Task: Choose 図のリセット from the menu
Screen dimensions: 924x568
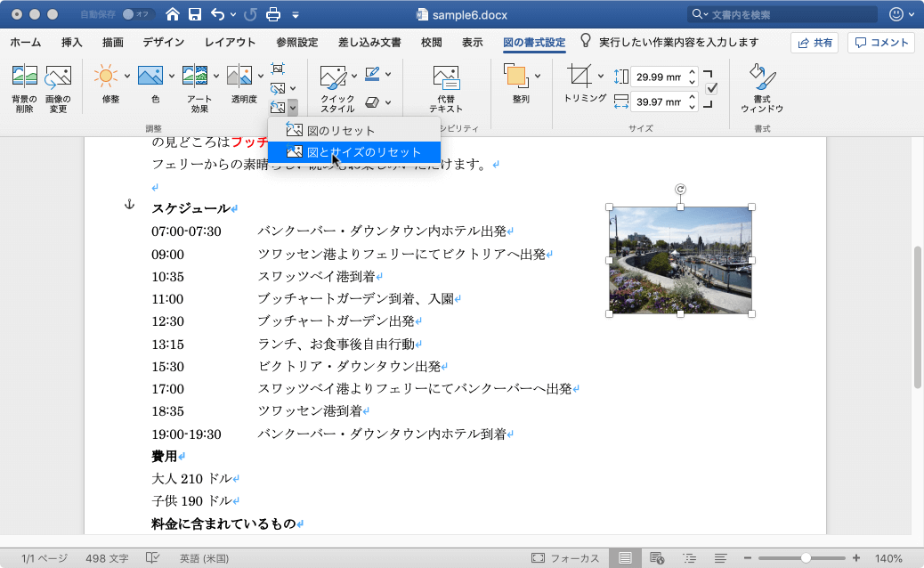Action: 341,130
